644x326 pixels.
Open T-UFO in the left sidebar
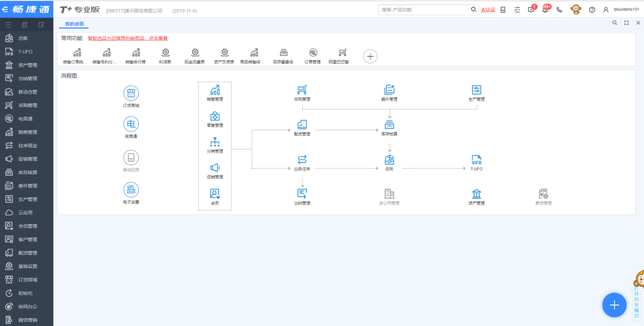(26, 52)
